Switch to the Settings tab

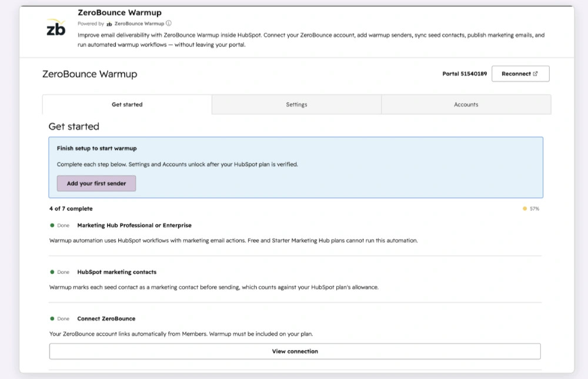click(x=296, y=105)
